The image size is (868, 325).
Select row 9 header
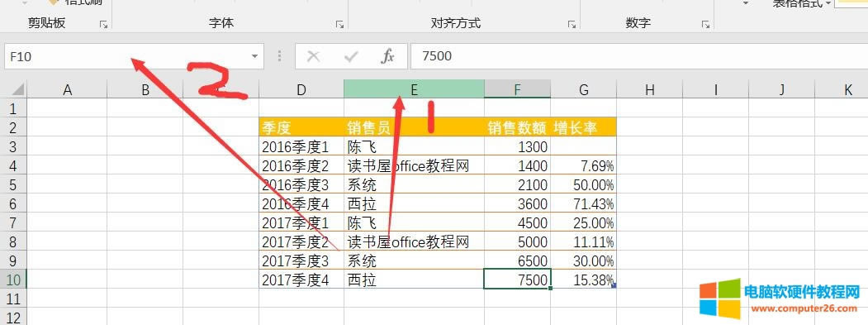click(13, 260)
